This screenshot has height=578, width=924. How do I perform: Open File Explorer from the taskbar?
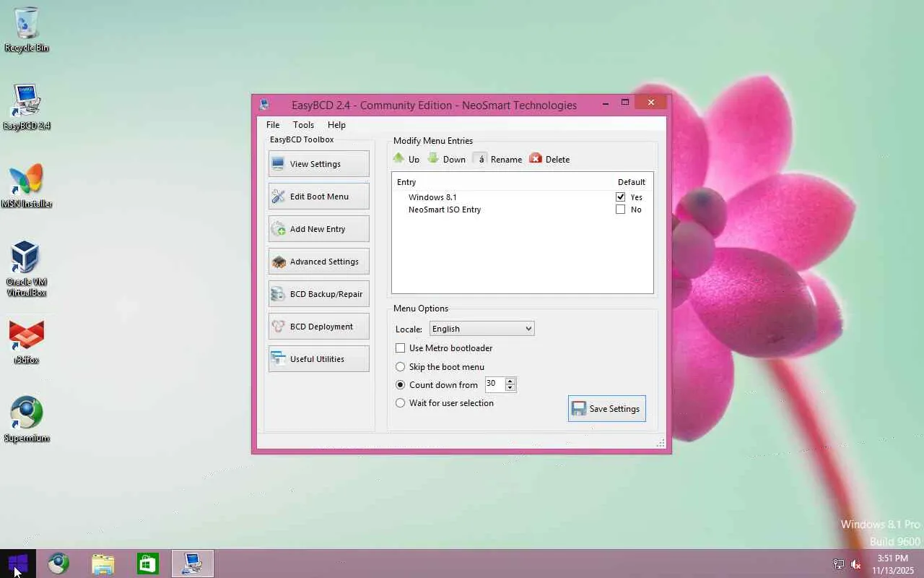pyautogui.click(x=103, y=564)
